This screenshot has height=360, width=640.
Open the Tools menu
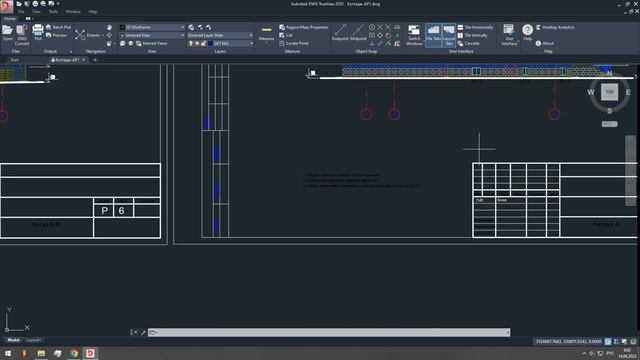point(53,12)
